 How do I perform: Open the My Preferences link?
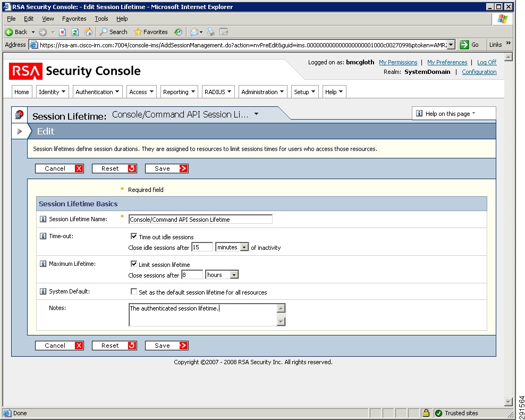click(447, 62)
